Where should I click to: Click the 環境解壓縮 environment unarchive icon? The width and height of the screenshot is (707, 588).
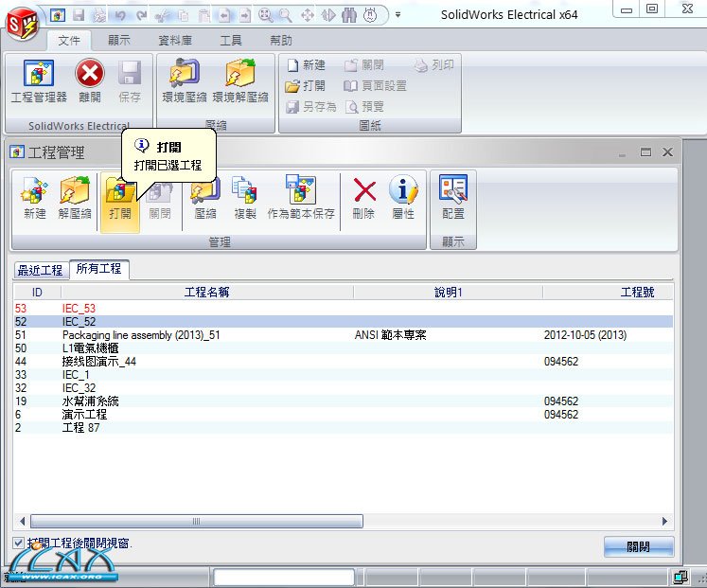pyautogui.click(x=240, y=81)
